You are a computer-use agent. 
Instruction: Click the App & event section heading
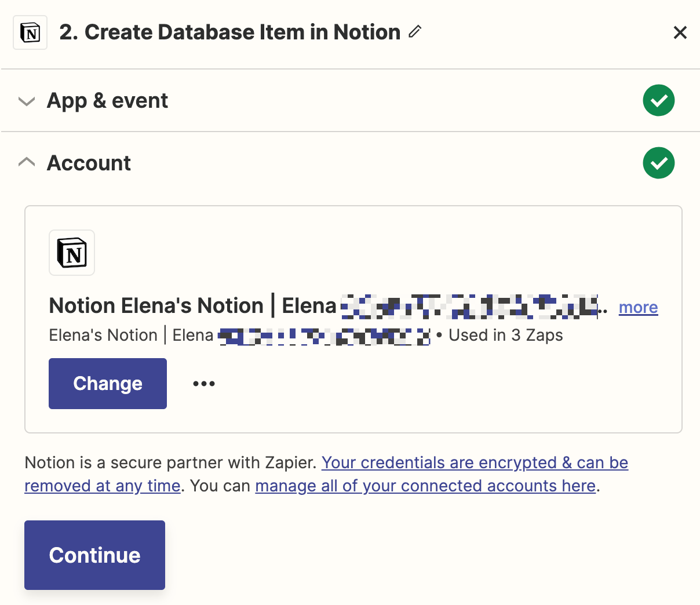coord(107,101)
